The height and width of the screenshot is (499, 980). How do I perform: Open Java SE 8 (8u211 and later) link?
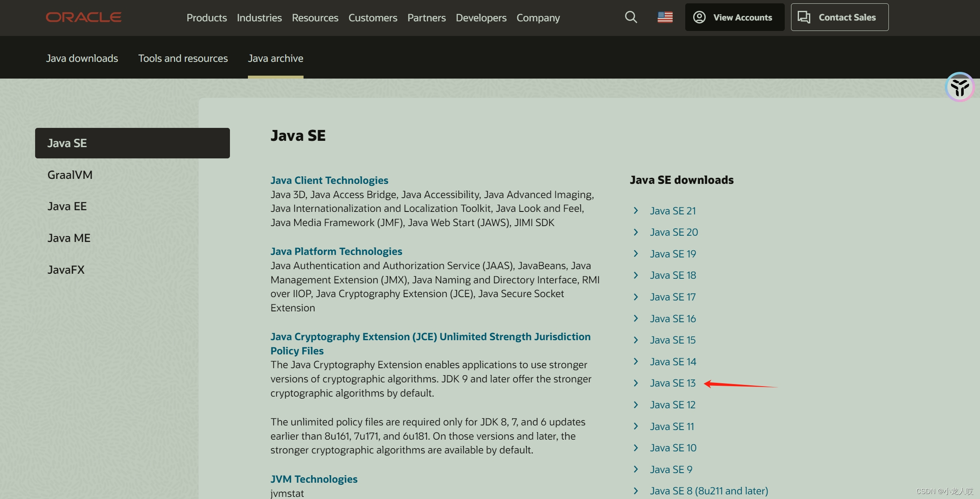pyautogui.click(x=709, y=491)
